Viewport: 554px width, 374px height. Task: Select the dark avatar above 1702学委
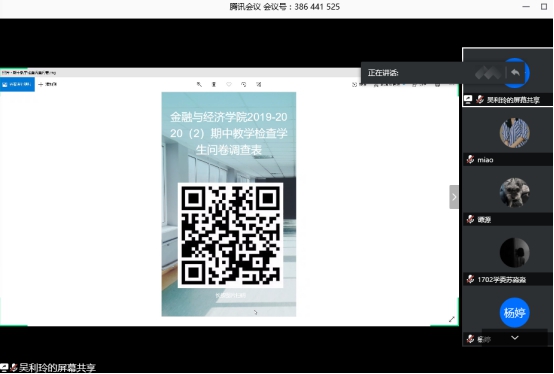pyautogui.click(x=514, y=253)
